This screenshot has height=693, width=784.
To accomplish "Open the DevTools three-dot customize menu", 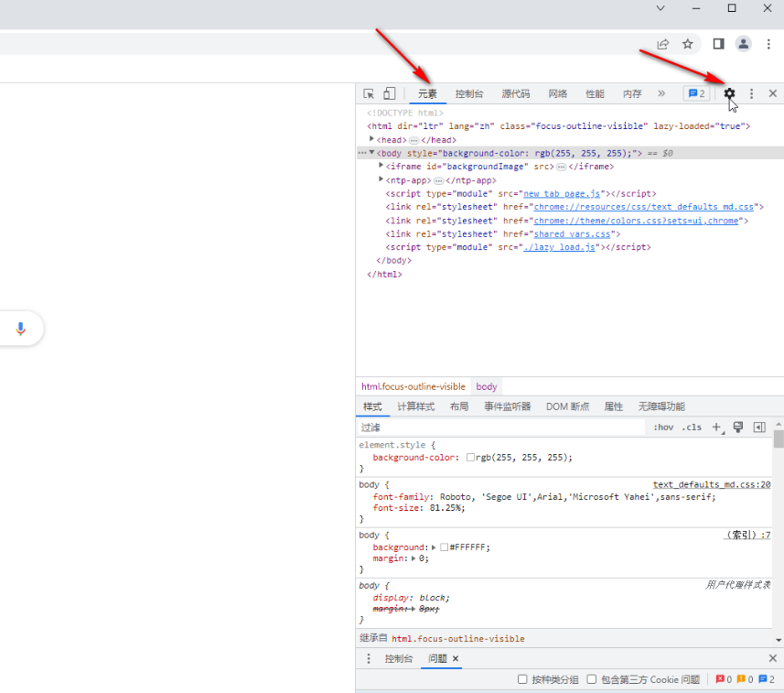I will tap(751, 93).
